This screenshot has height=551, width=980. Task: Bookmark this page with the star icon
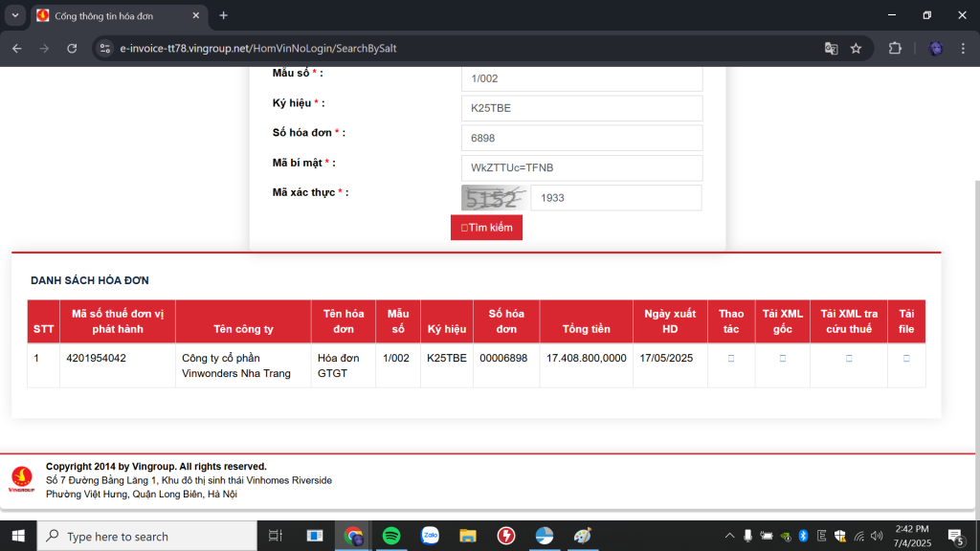click(857, 48)
